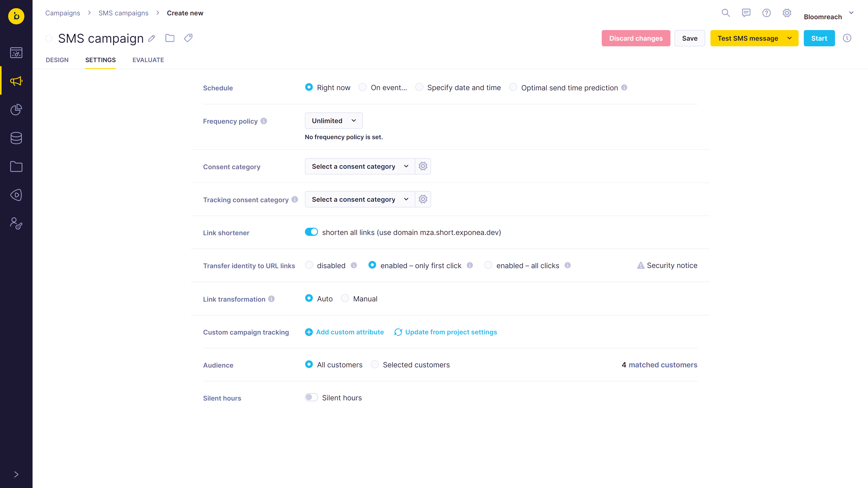Open the Data database sidebar icon
868x488 pixels.
point(16,138)
